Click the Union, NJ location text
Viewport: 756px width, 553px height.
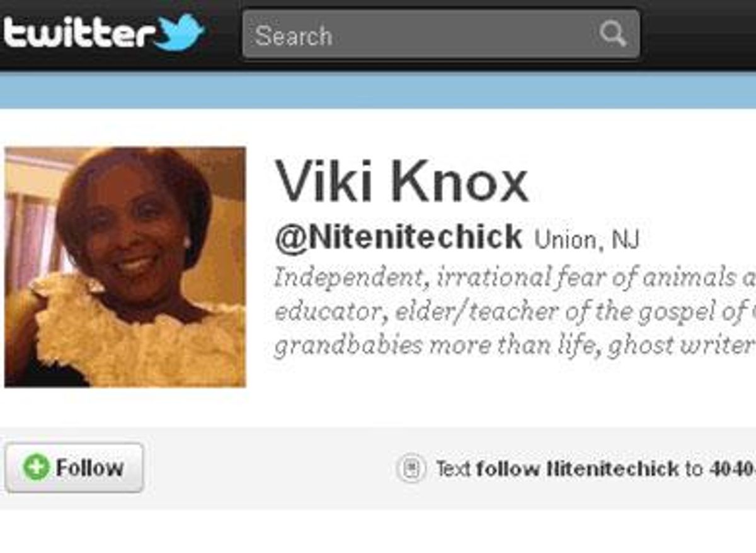click(x=586, y=240)
